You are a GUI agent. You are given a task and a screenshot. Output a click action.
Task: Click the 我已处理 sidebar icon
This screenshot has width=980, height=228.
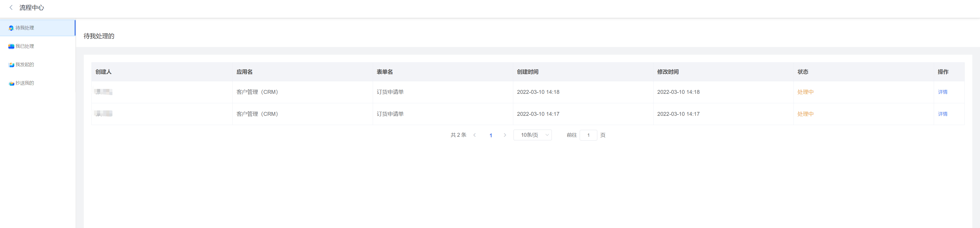(x=11, y=47)
